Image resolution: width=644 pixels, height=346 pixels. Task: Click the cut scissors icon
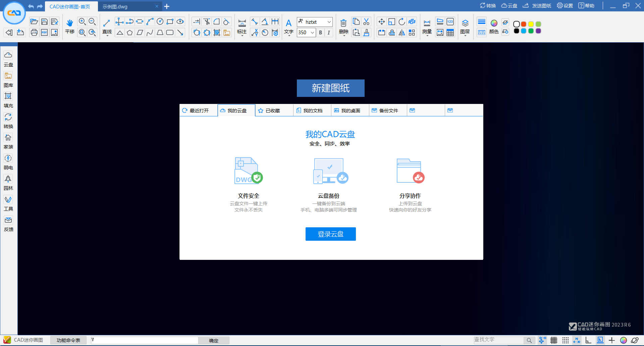click(x=366, y=22)
